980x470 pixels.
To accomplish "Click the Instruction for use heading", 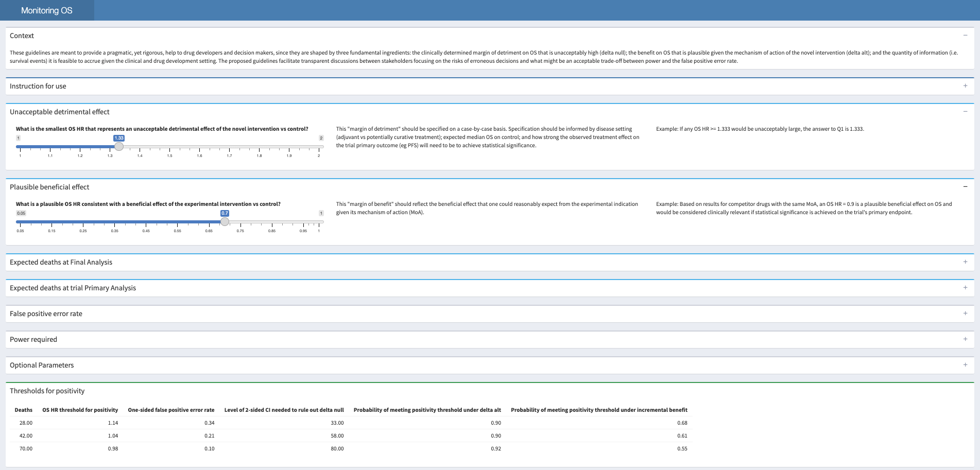I will pos(38,86).
